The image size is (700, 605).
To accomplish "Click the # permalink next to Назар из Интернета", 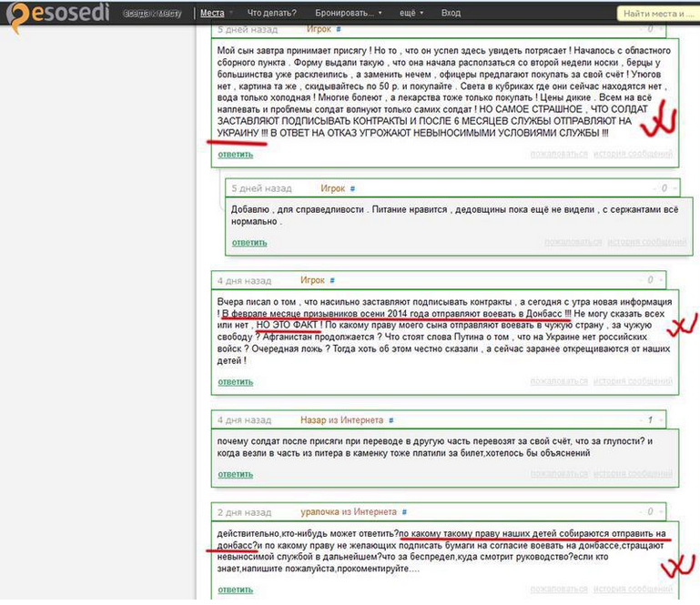I will pyautogui.click(x=391, y=420).
